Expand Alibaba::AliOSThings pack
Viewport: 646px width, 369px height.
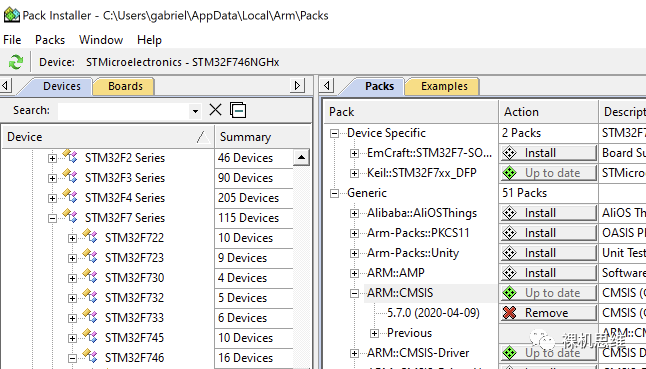click(x=354, y=213)
